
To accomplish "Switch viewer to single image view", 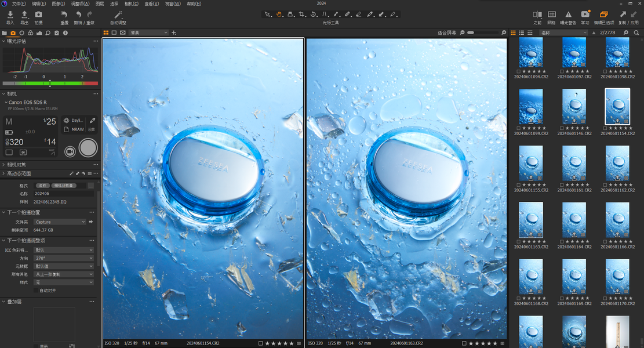I will [114, 32].
